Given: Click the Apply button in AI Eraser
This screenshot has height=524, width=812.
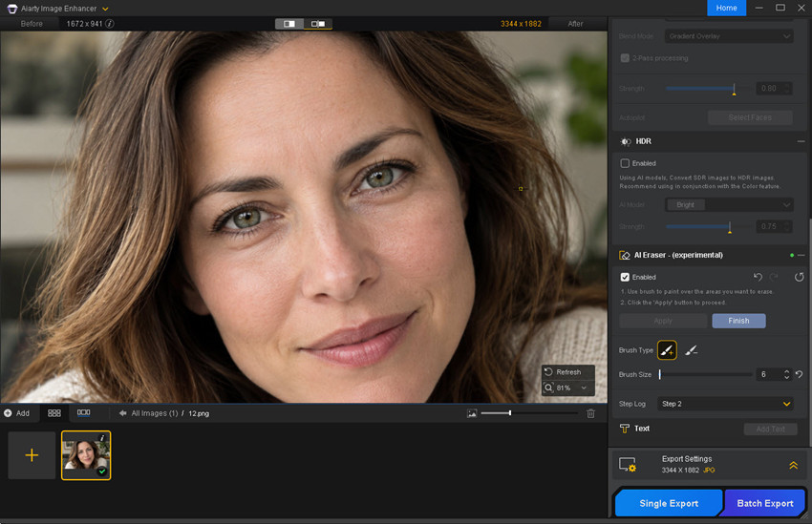Looking at the screenshot, I should coord(663,321).
